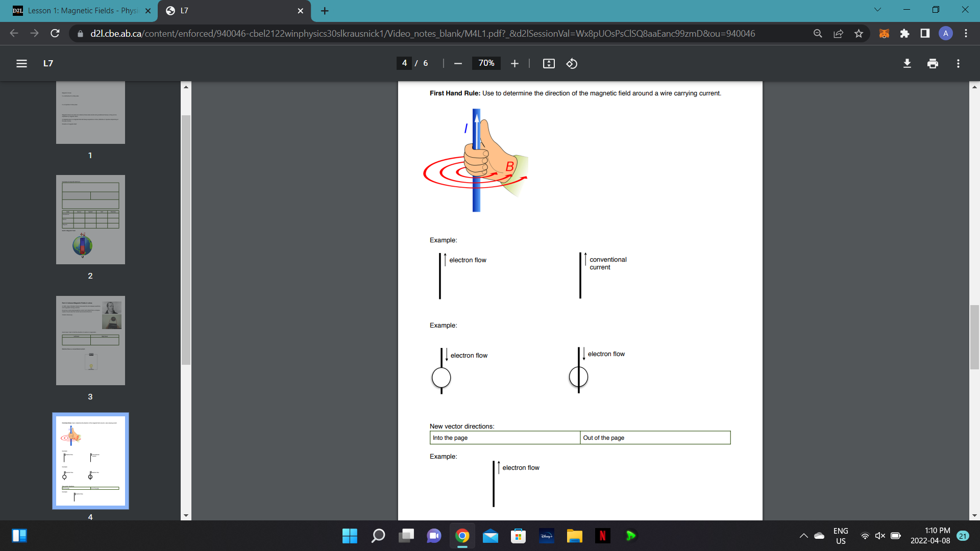Image resolution: width=980 pixels, height=551 pixels.
Task: Open the Chrome profile avatar A
Action: tap(945, 33)
